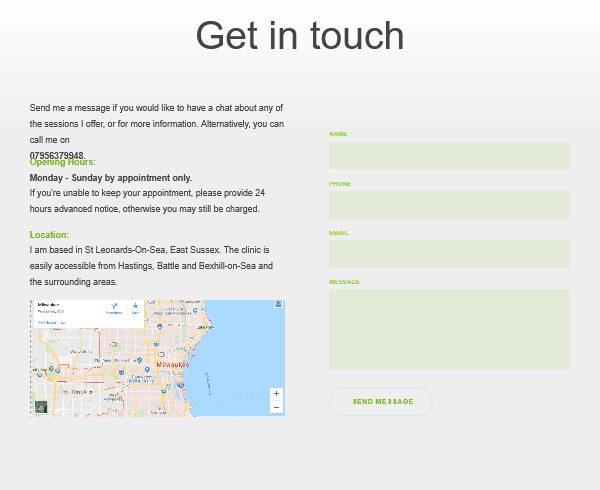Click the phone number 07956379948
Image resolution: width=600 pixels, height=490 pixels.
coord(57,156)
